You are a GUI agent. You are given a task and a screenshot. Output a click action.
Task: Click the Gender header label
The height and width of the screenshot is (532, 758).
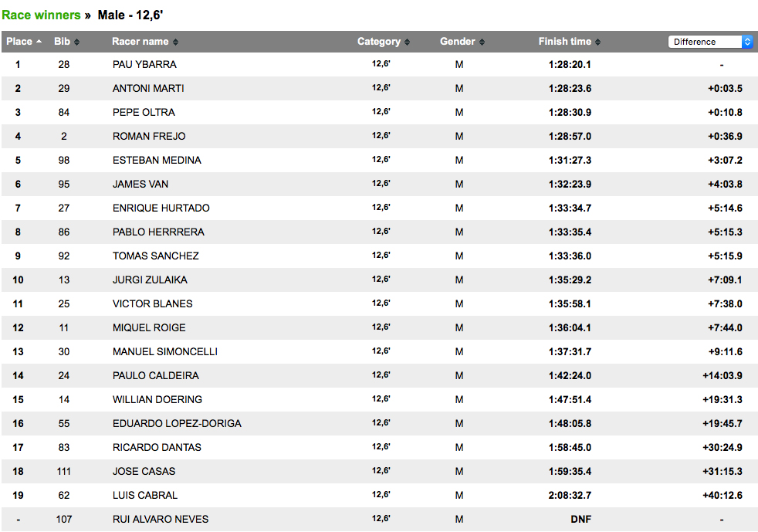pyautogui.click(x=457, y=42)
